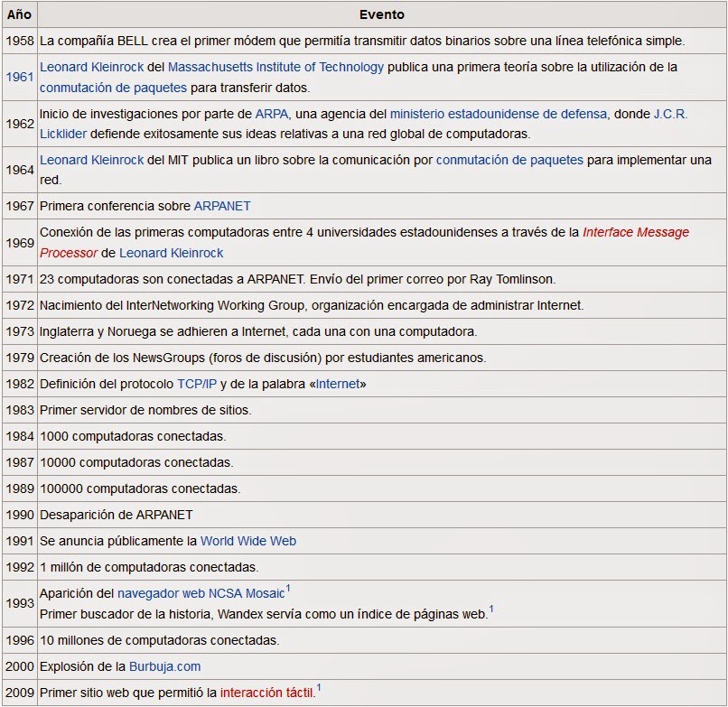This screenshot has height=707, width=728.
Task: Click the 1979 year cell
Action: (20, 358)
